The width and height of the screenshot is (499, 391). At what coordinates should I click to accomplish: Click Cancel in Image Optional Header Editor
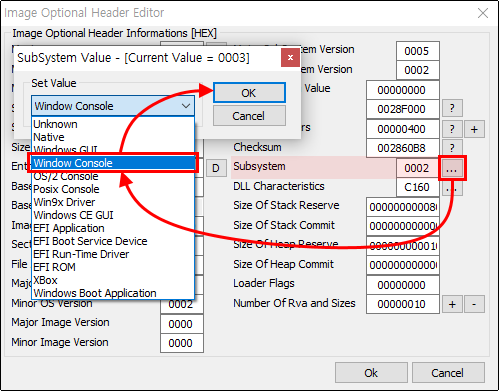pyautogui.click(x=448, y=372)
